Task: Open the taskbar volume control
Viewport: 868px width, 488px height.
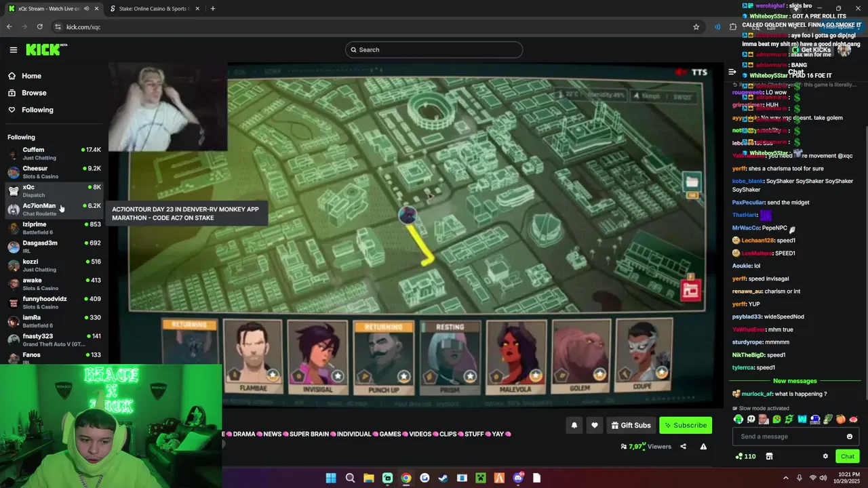Action: point(823,478)
